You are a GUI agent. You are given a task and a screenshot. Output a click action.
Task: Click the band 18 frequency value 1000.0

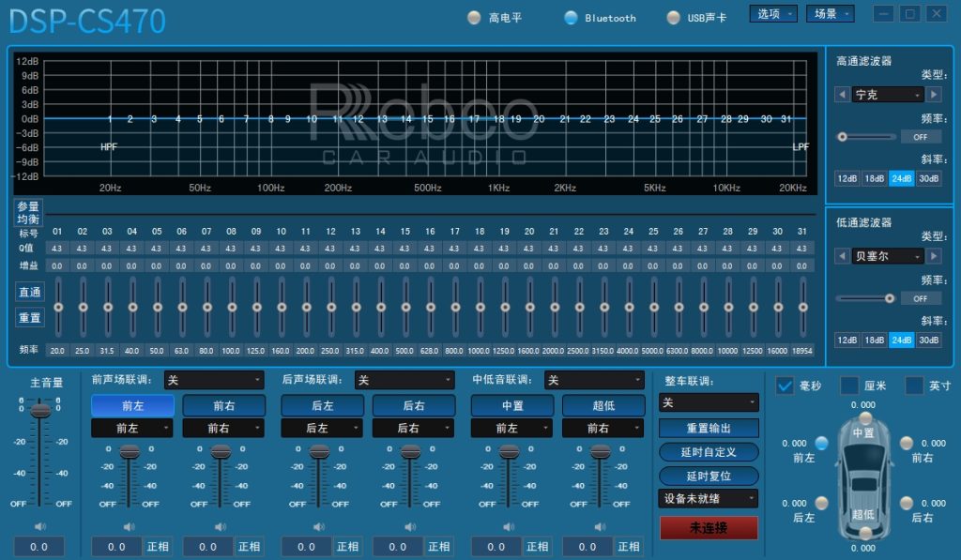(479, 351)
